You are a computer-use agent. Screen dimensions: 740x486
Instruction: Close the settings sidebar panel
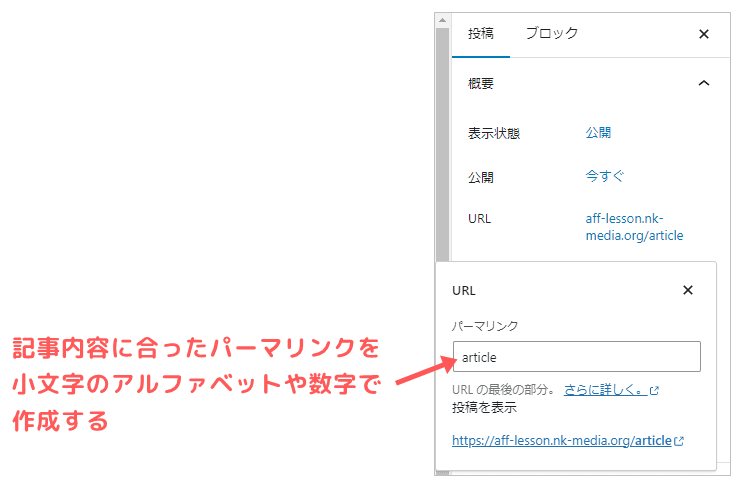coord(703,34)
